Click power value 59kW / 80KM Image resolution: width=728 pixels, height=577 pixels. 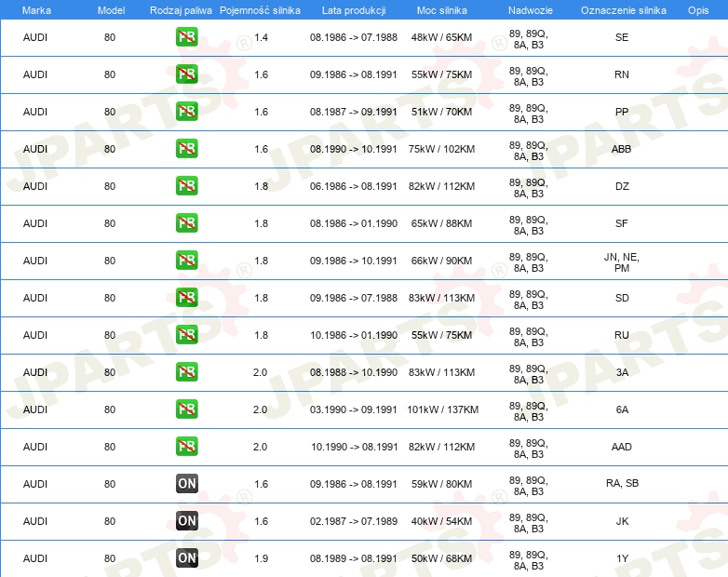tap(441, 484)
